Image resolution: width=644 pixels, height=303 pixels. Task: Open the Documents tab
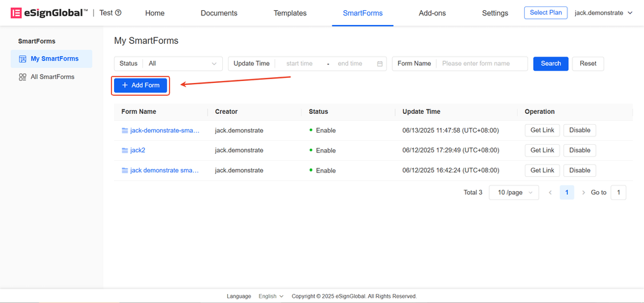pyautogui.click(x=219, y=13)
